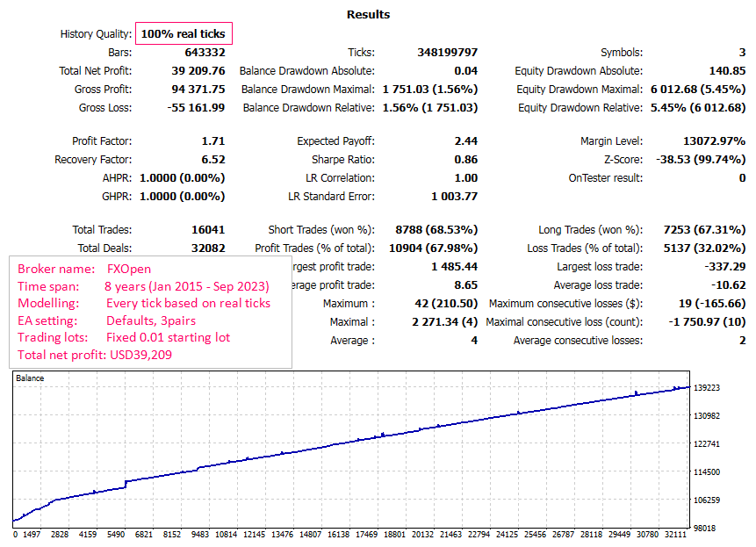The height and width of the screenshot is (547, 756).
Task: Click the 106259 y-axis label
Action: point(706,500)
